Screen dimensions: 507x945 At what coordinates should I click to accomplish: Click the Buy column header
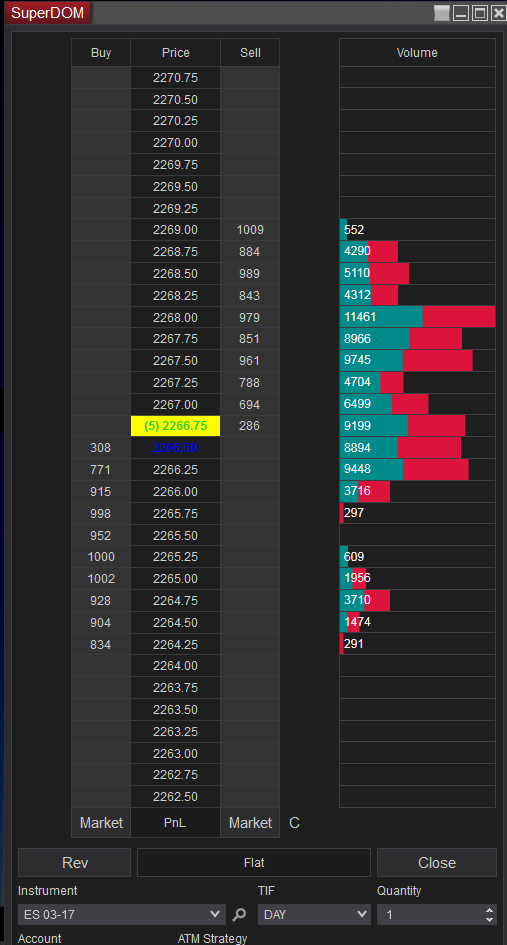(101, 52)
